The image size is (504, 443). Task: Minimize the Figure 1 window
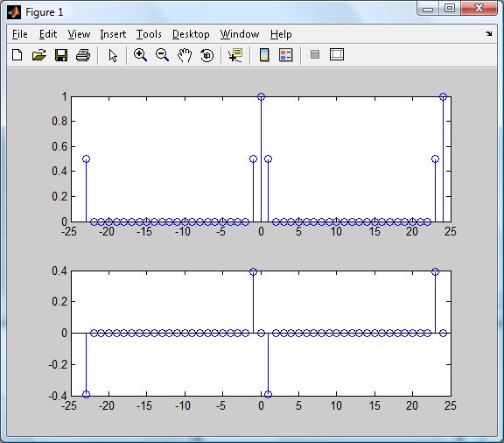tap(428, 9)
